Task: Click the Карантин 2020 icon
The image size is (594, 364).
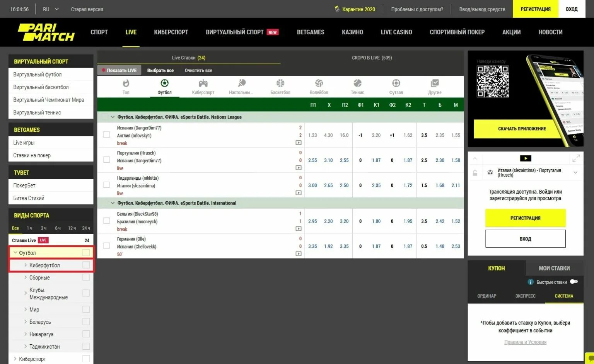Action: point(337,9)
